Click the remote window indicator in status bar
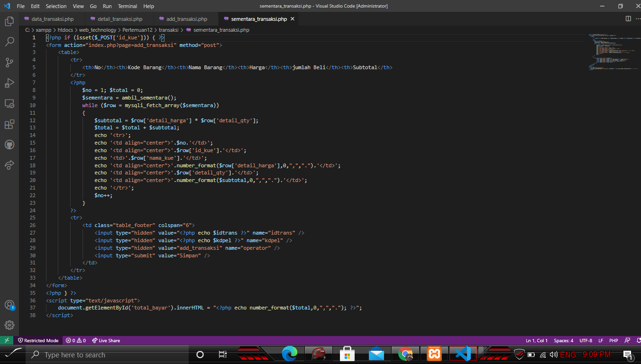Screen dimensions: 641x364 (x=7, y=340)
